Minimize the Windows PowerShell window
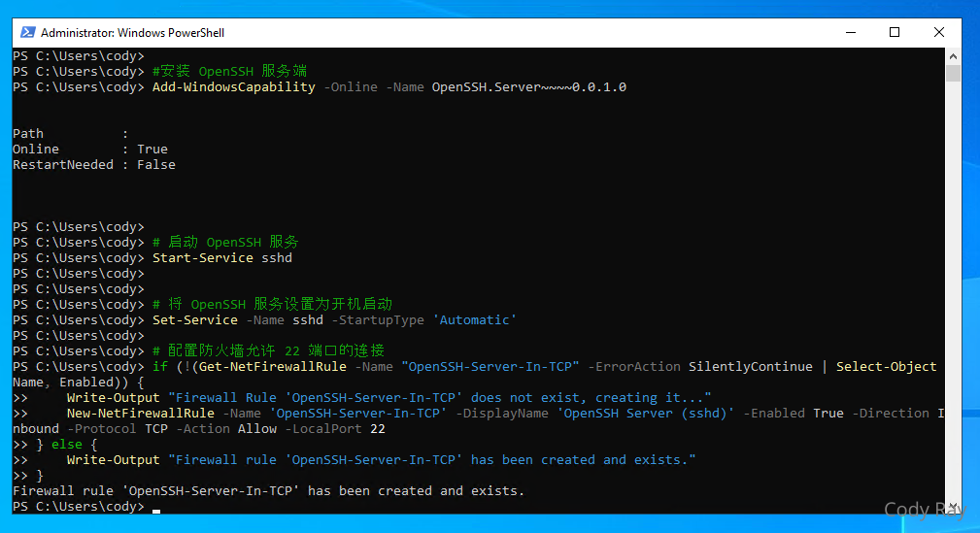Viewport: 980px width, 533px height. [x=851, y=32]
